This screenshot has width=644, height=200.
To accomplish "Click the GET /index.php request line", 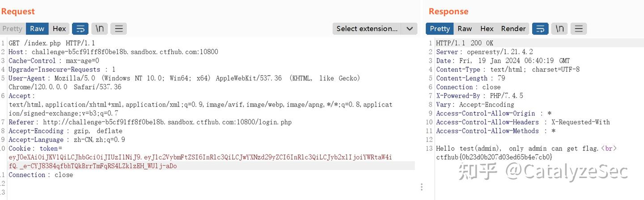I will click(52, 43).
